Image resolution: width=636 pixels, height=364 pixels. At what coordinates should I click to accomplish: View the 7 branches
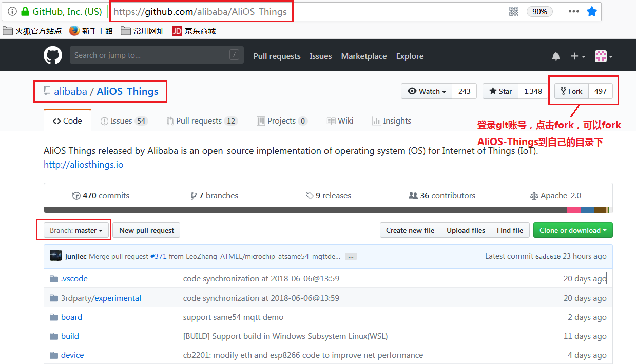214,196
